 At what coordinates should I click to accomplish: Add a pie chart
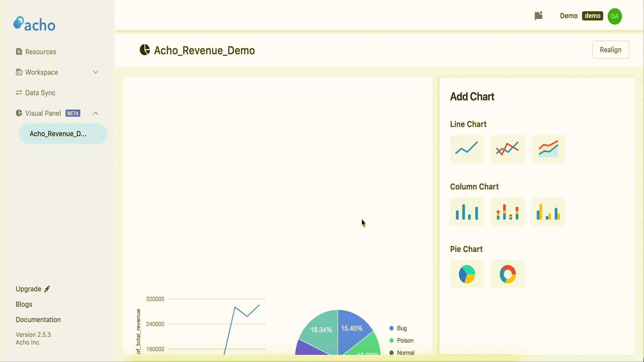point(467,274)
